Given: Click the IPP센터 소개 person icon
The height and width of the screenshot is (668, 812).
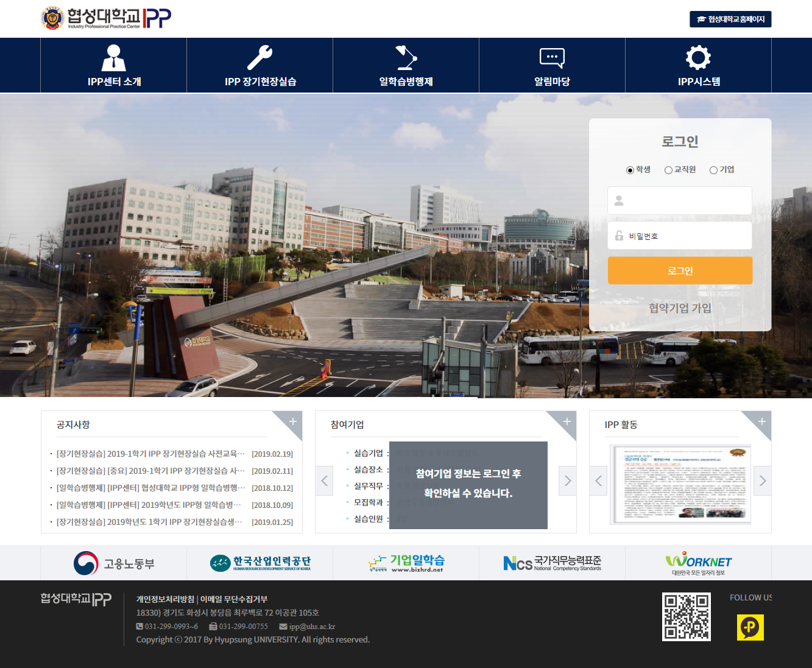Looking at the screenshot, I should pos(113,58).
